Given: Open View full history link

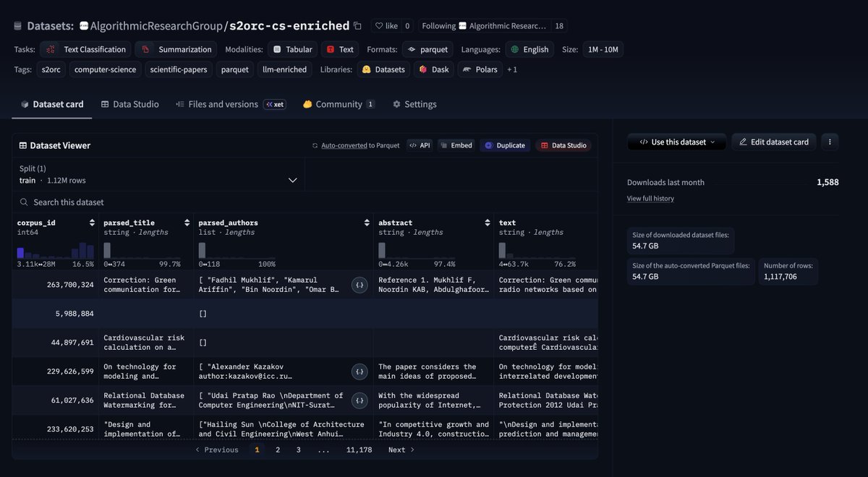Looking at the screenshot, I should pyautogui.click(x=650, y=199).
